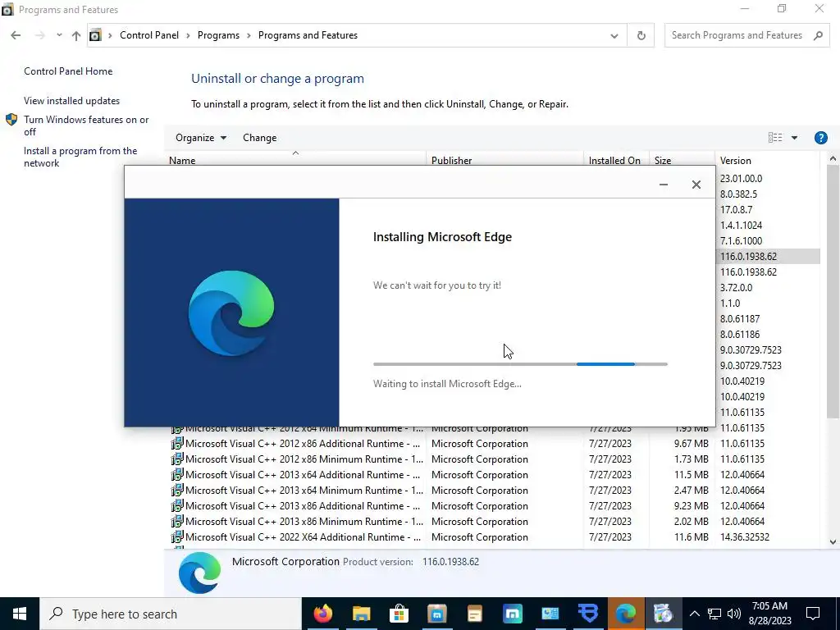Click the size value 11.5 MB

691,475
